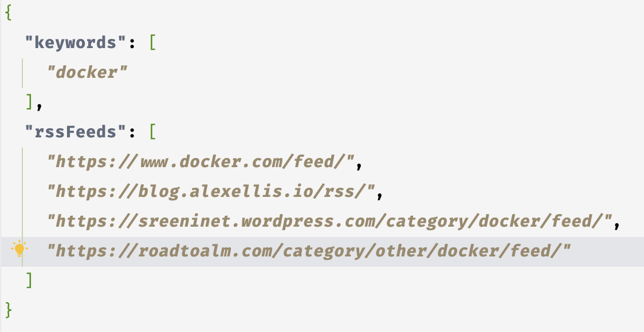This screenshot has width=644, height=332.
Task: Click the comma after the alexellis URL
Action: click(380, 194)
